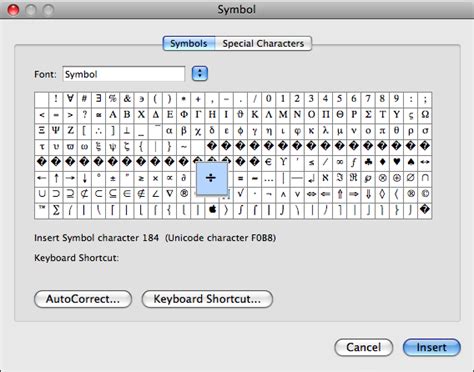The width and height of the screenshot is (474, 372).
Task: Click into the Font name field
Action: click(x=124, y=74)
